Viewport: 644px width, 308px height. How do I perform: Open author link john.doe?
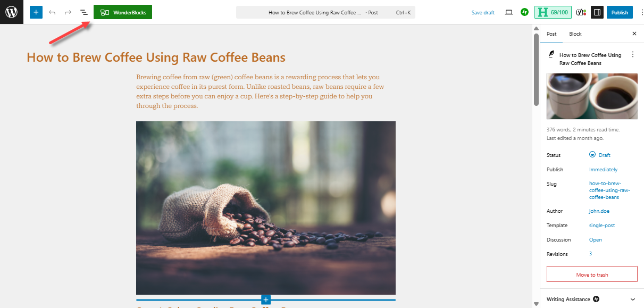tap(599, 211)
